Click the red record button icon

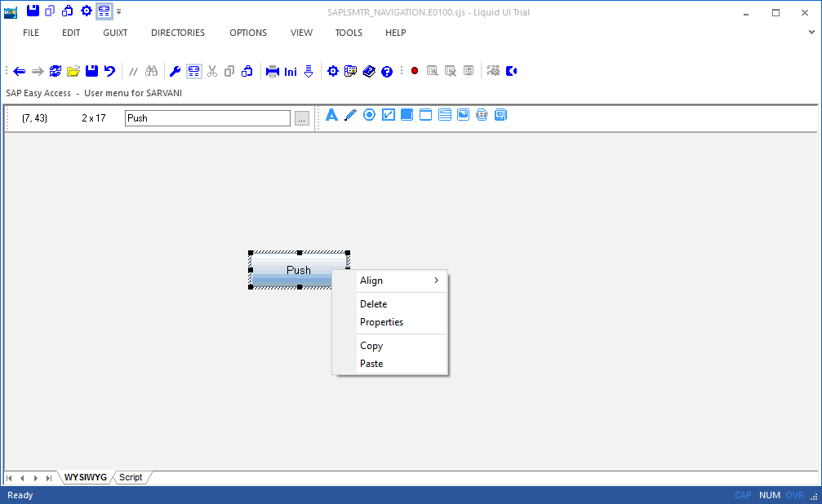point(415,72)
